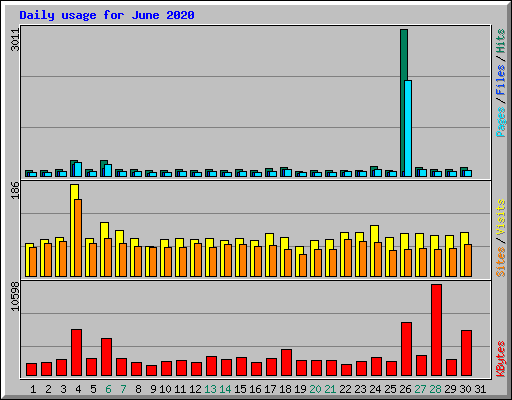Click the red KBytes bar for day 26

coord(406,349)
